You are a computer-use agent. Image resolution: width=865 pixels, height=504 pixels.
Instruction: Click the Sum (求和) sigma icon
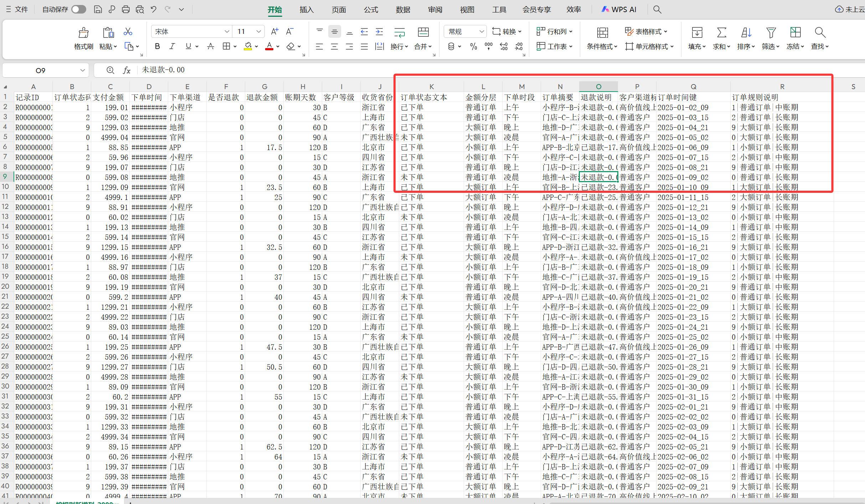pyautogui.click(x=721, y=33)
